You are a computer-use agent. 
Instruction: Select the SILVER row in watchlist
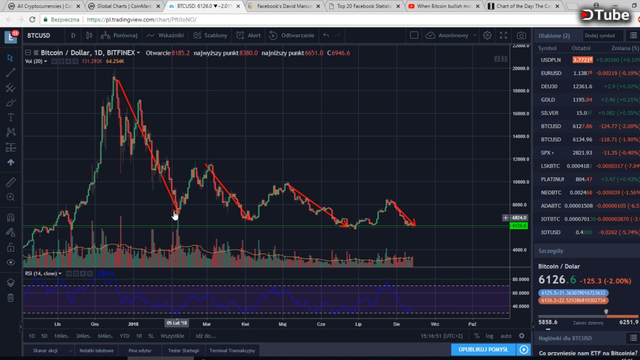pos(587,113)
